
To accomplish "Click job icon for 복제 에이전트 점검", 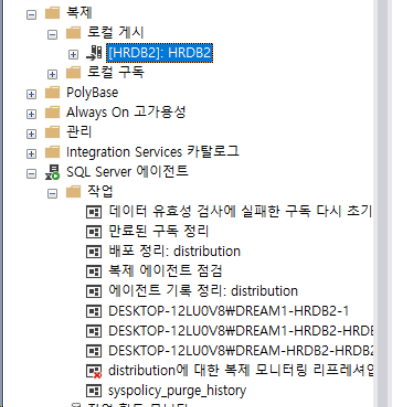I will (94, 272).
